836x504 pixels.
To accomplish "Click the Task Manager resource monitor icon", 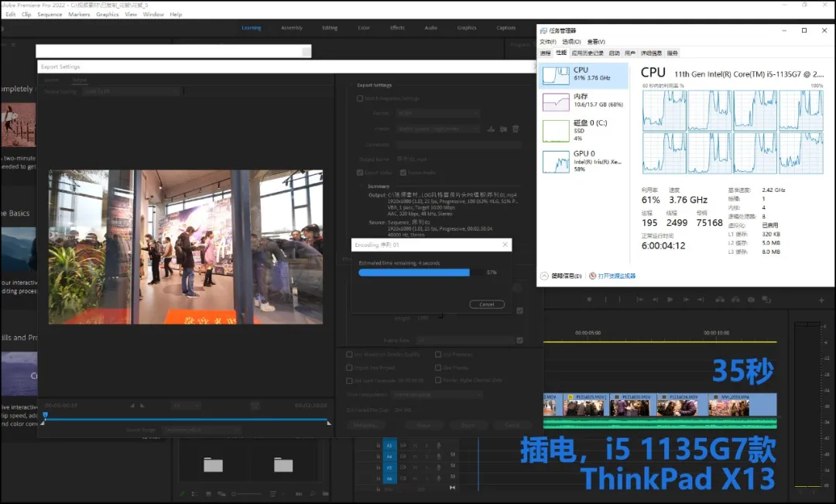I will pyautogui.click(x=592, y=276).
